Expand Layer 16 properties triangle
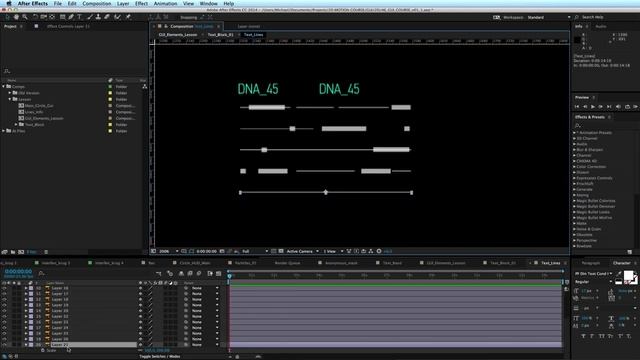This screenshot has width=640, height=360. pyautogui.click(x=26, y=288)
